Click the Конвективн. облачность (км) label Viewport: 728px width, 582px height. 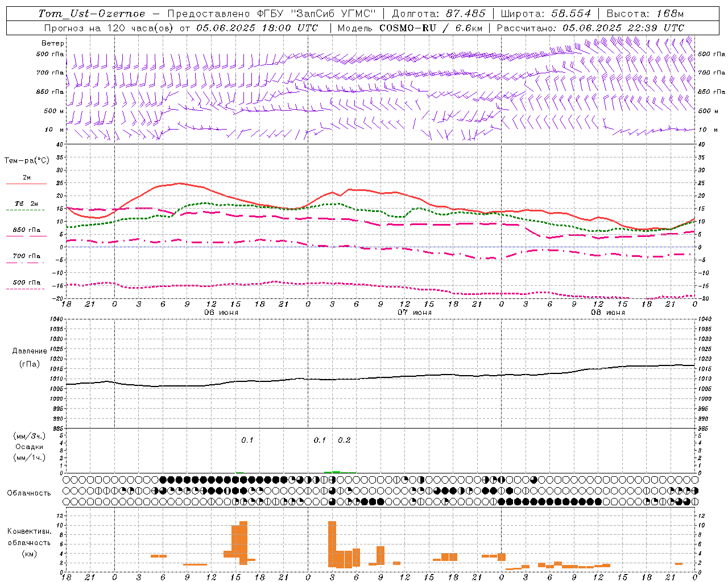coord(29,542)
